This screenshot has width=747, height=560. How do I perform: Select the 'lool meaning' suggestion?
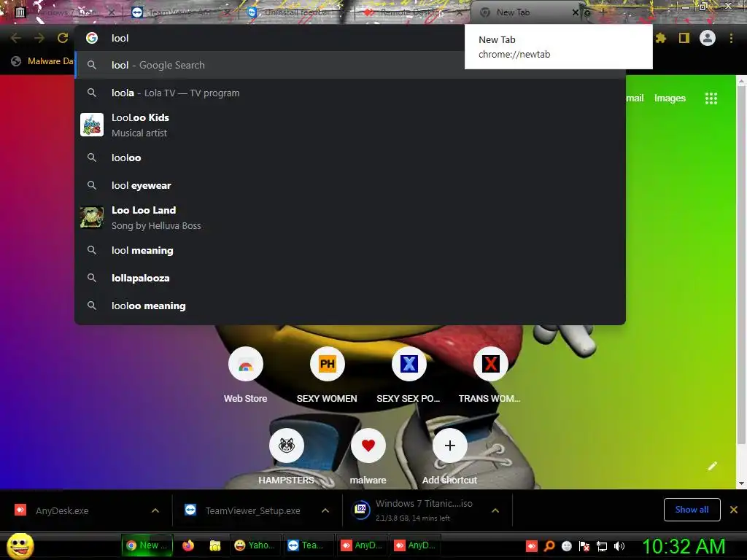click(x=350, y=250)
